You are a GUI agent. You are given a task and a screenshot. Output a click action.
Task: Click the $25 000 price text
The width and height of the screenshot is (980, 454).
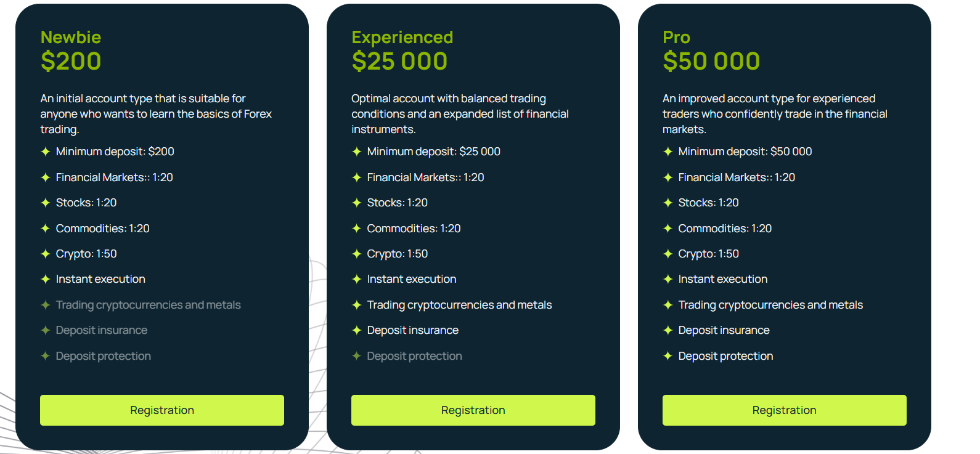pyautogui.click(x=399, y=62)
